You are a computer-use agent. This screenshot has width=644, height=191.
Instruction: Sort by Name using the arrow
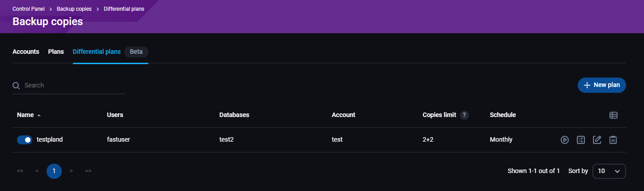point(39,115)
